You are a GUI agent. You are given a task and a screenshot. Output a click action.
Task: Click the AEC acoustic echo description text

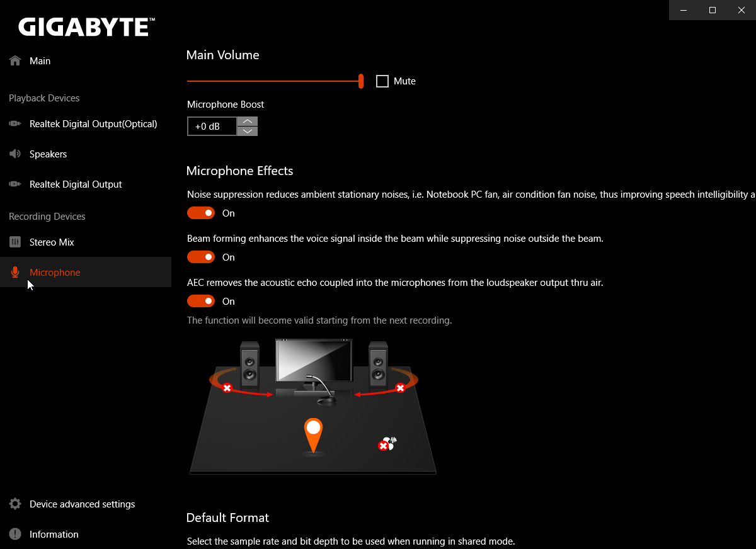pos(395,283)
